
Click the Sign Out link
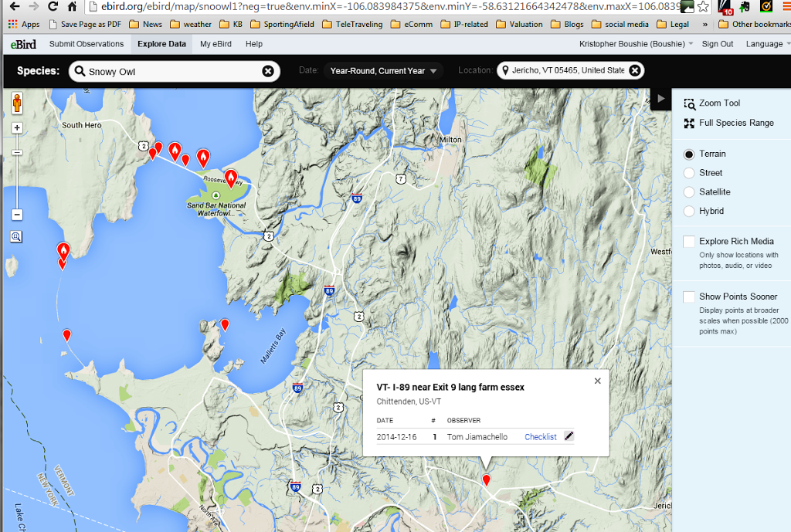pyautogui.click(x=718, y=44)
